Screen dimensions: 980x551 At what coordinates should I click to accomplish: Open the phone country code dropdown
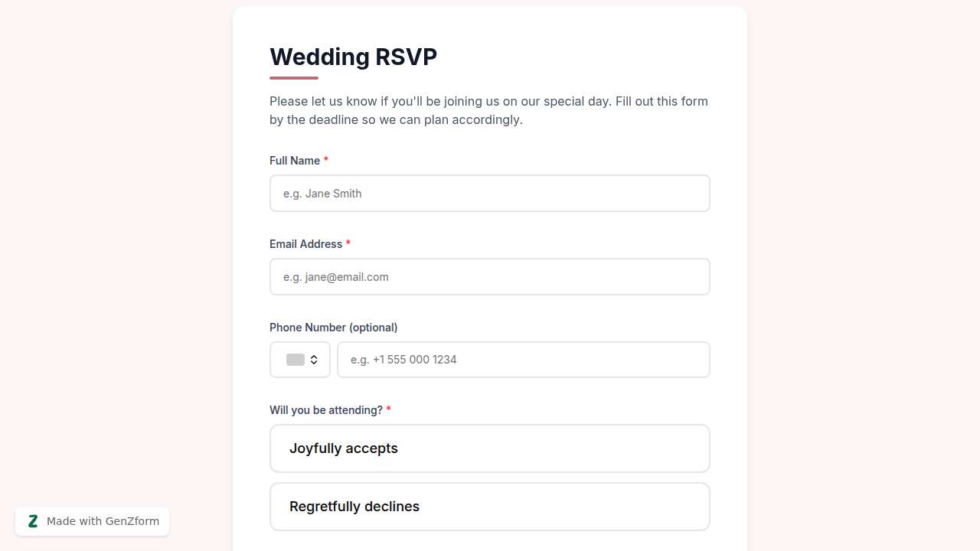coord(299,359)
